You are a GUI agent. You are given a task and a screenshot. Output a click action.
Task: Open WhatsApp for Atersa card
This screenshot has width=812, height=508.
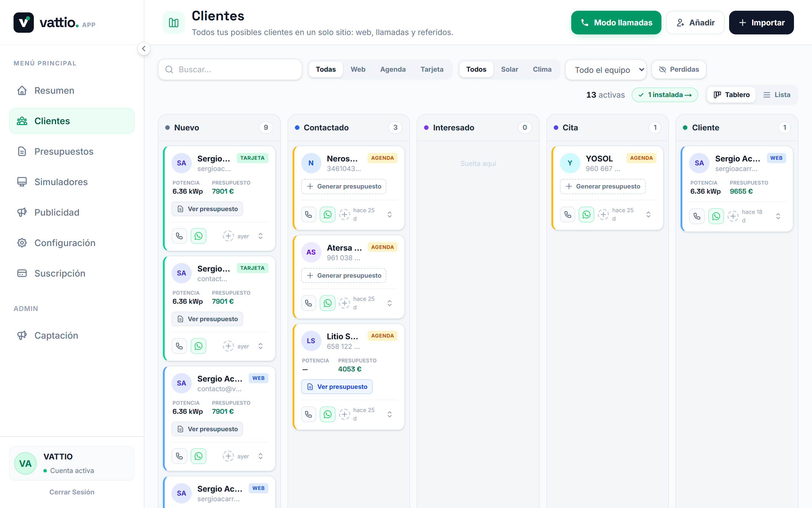(328, 303)
